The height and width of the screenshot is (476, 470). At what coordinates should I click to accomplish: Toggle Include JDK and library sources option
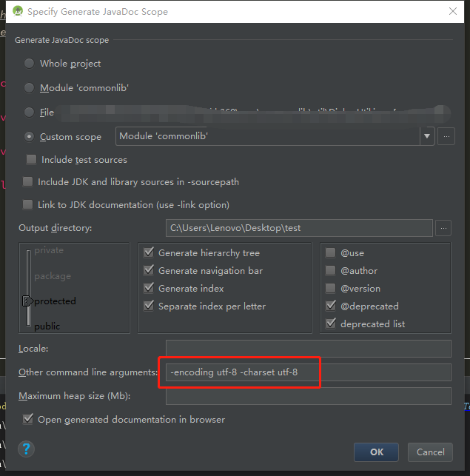point(28,182)
